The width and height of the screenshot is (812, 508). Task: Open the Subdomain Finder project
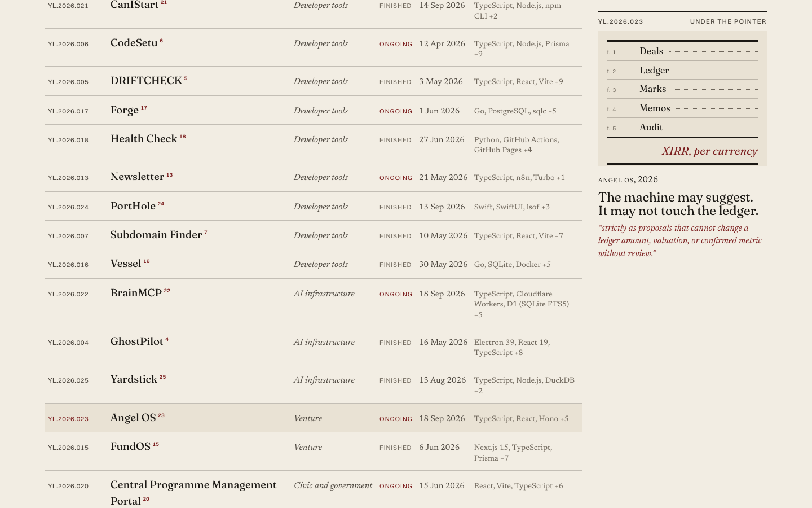[156, 235]
